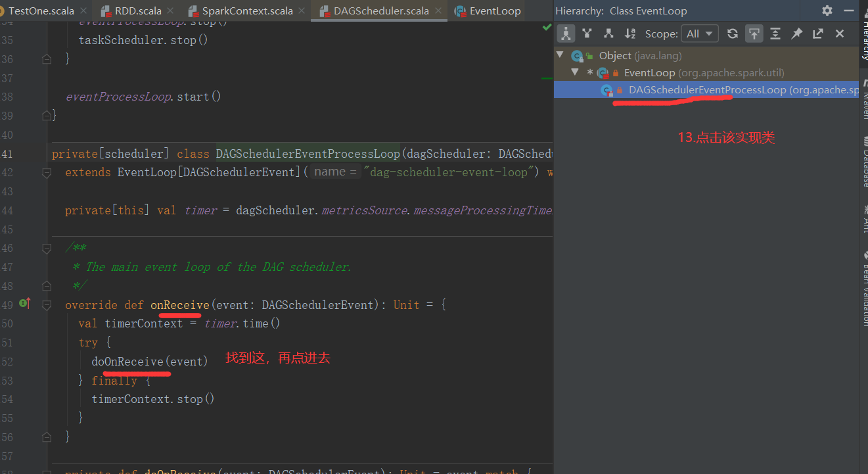The height and width of the screenshot is (474, 868).
Task: Collapse the EventLoop tree node
Action: [575, 72]
